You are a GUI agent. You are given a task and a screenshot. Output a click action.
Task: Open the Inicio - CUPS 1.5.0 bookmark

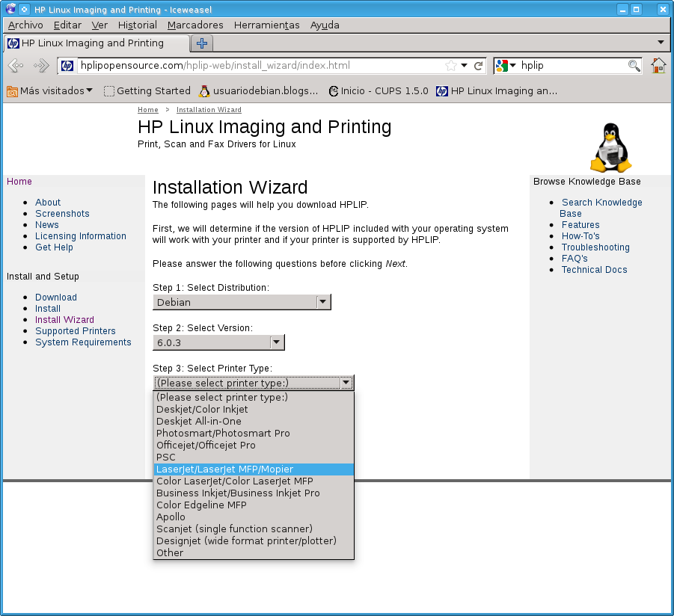point(379,90)
